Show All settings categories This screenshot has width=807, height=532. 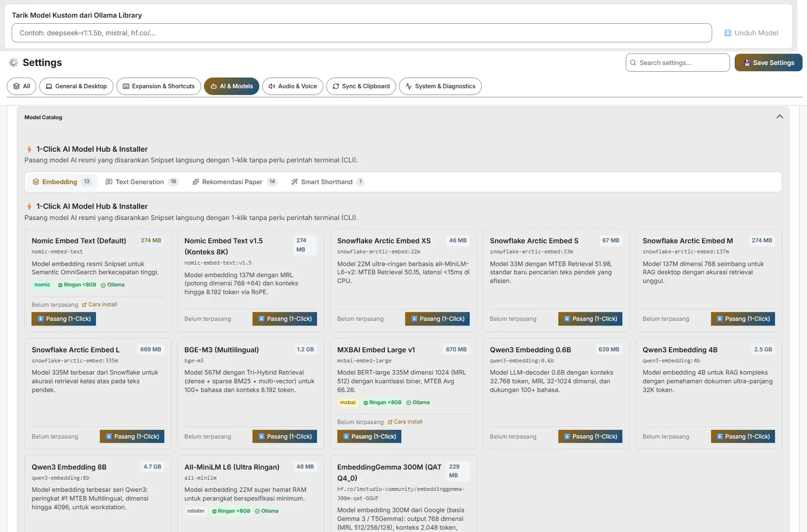tap(22, 86)
